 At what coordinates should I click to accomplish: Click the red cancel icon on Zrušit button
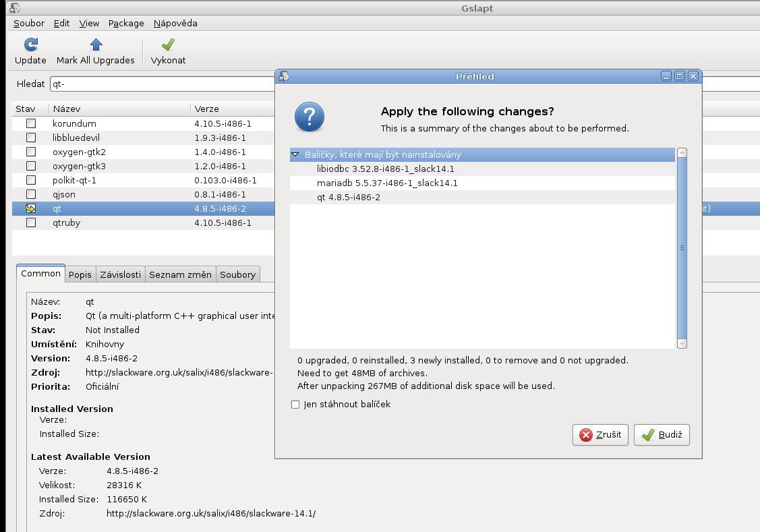tap(586, 435)
